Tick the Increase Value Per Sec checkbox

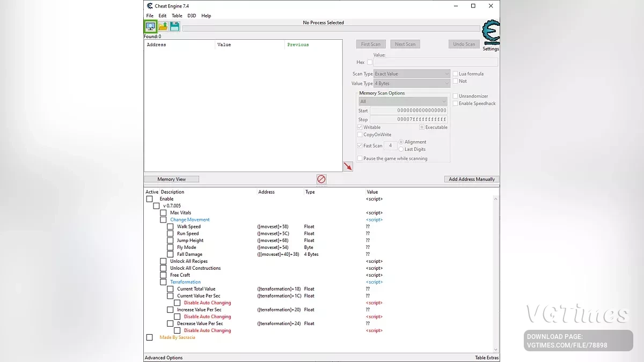tap(170, 310)
